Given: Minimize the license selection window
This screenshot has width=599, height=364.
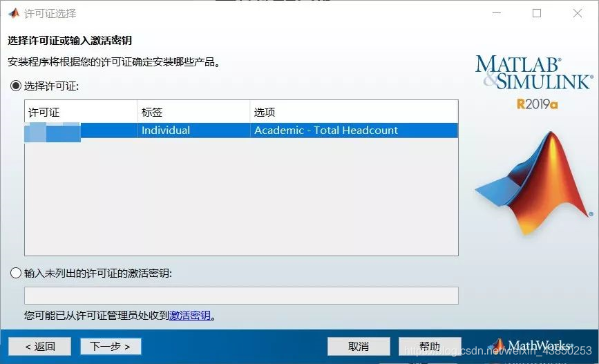Looking at the screenshot, I should click(x=496, y=13).
